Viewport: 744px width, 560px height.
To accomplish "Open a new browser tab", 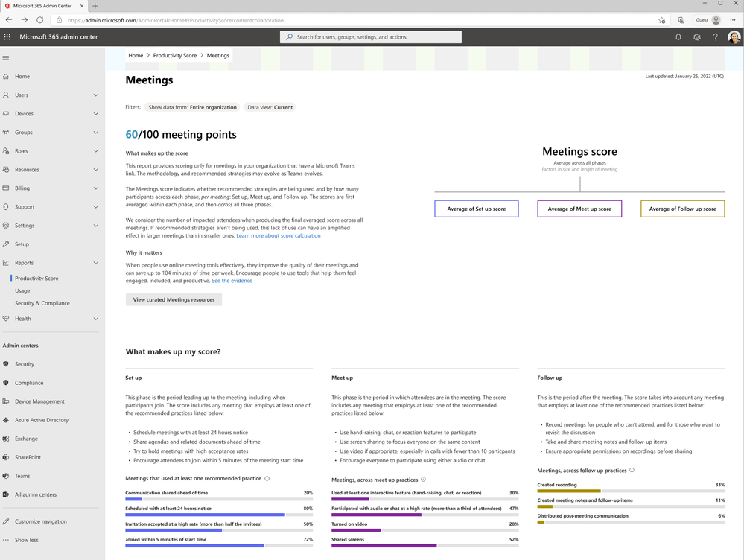I will click(x=95, y=6).
